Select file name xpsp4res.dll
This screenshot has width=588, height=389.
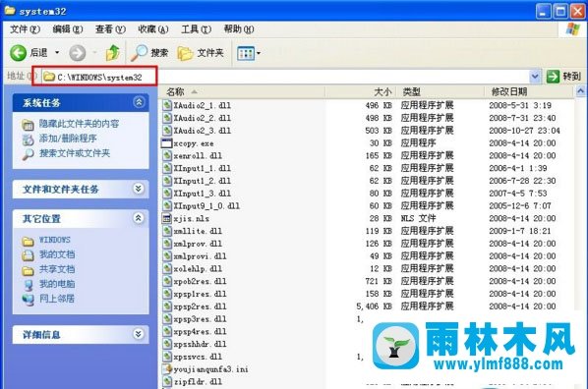[200, 332]
